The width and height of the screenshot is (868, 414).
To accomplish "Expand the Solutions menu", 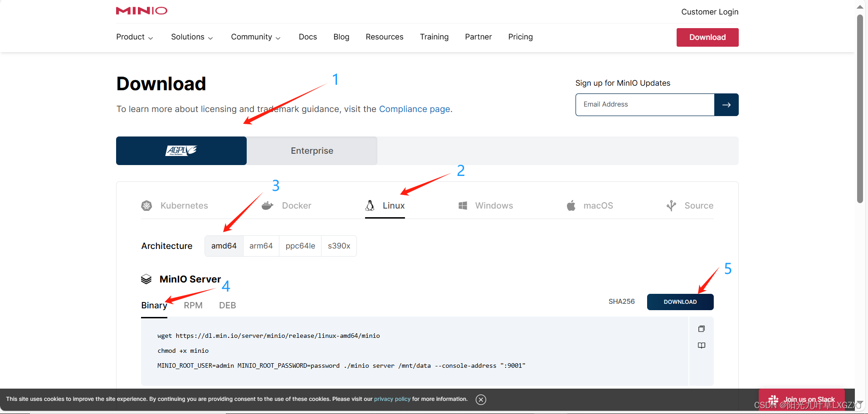I will pyautogui.click(x=192, y=37).
